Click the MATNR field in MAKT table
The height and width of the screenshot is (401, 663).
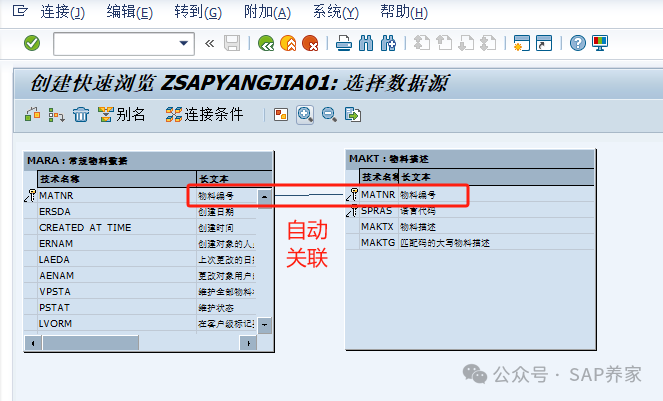tap(378, 195)
